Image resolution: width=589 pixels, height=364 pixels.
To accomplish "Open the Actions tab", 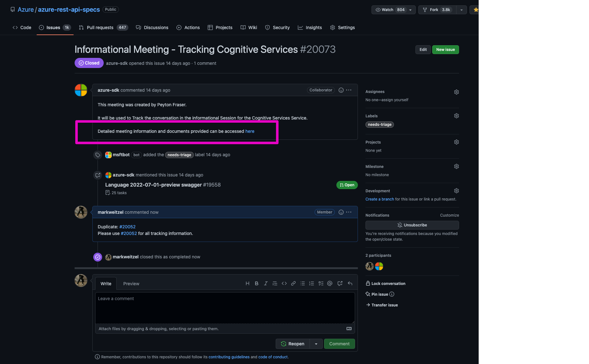I will tap(188, 28).
